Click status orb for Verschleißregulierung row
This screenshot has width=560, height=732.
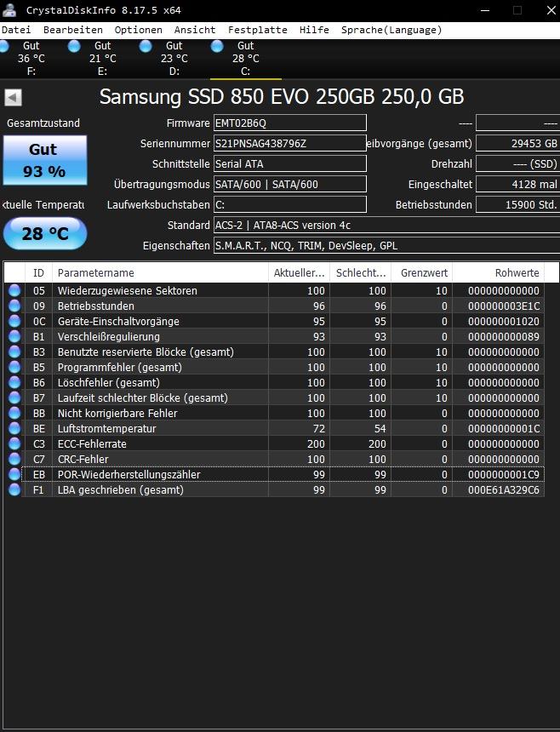coord(14,336)
